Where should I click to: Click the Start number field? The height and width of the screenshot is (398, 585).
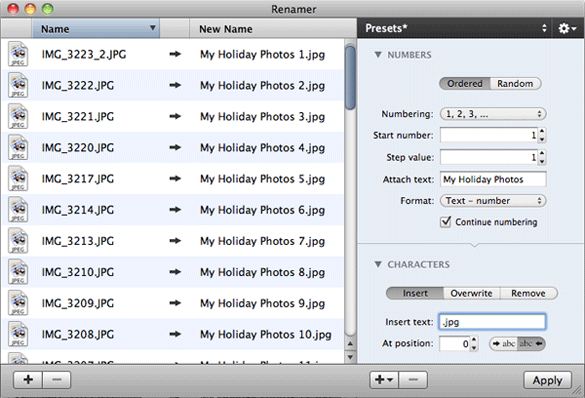click(489, 135)
